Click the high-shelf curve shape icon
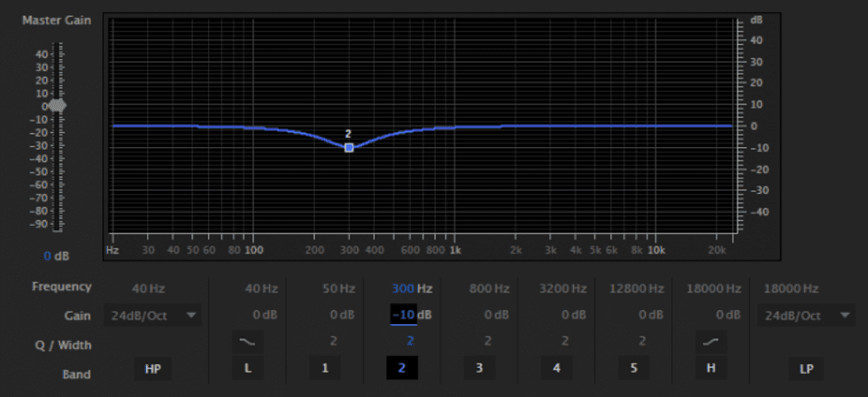Screen dimensions: 868x397 pyautogui.click(x=710, y=342)
